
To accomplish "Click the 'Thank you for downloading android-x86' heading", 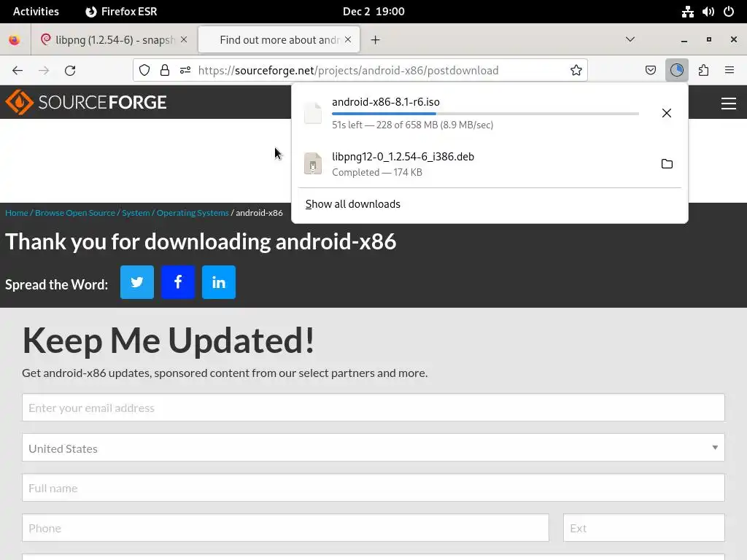I will click(x=201, y=241).
